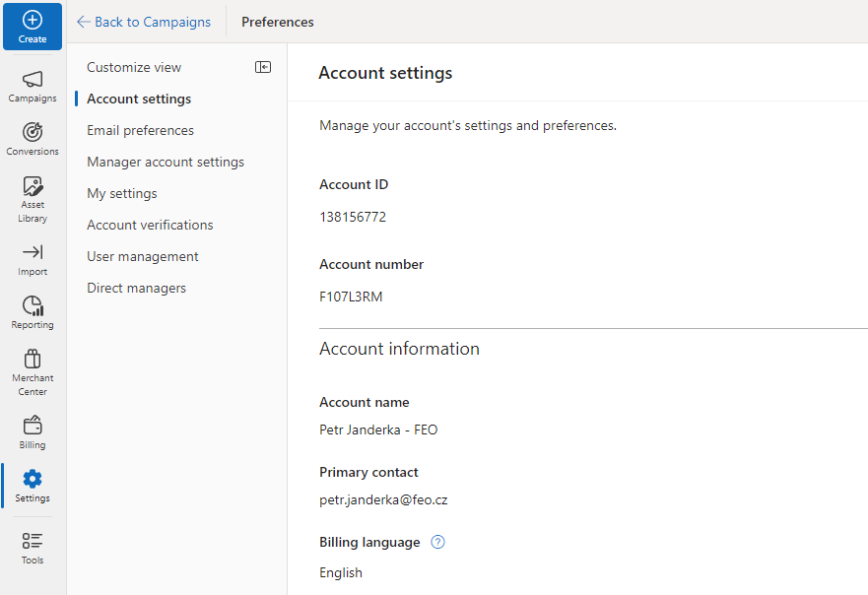Screen dimensions: 868x595
Task: Open My settings
Action: pos(122,193)
